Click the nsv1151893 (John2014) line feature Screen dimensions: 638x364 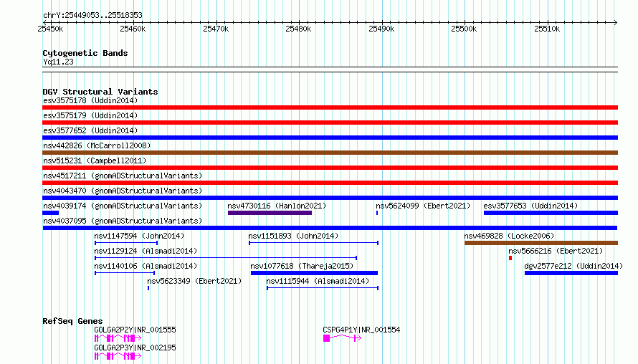[314, 243]
